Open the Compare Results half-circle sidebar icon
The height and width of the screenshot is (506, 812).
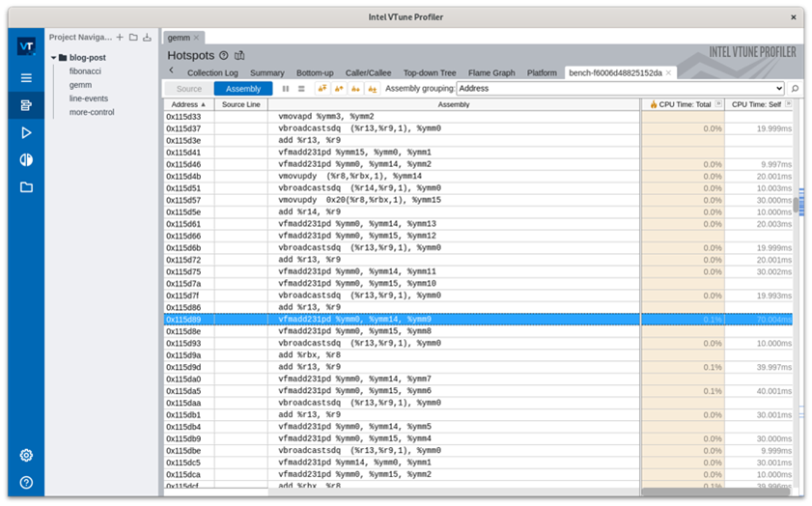[26, 159]
